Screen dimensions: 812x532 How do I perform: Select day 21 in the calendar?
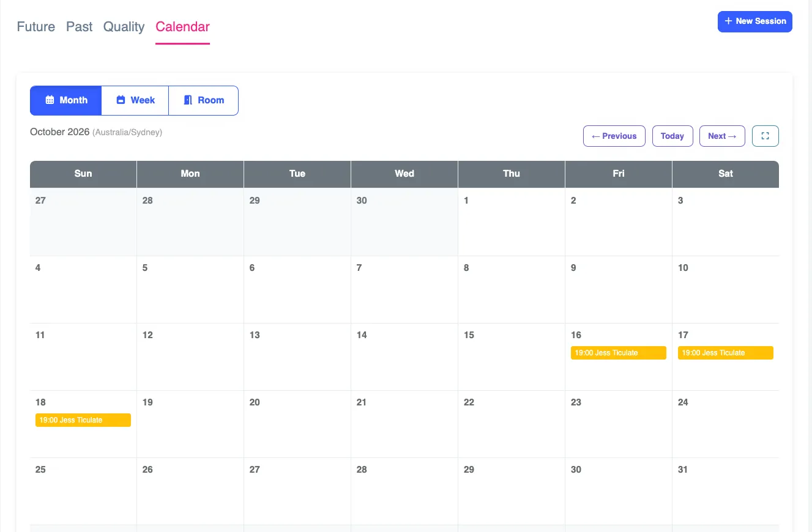(x=404, y=424)
